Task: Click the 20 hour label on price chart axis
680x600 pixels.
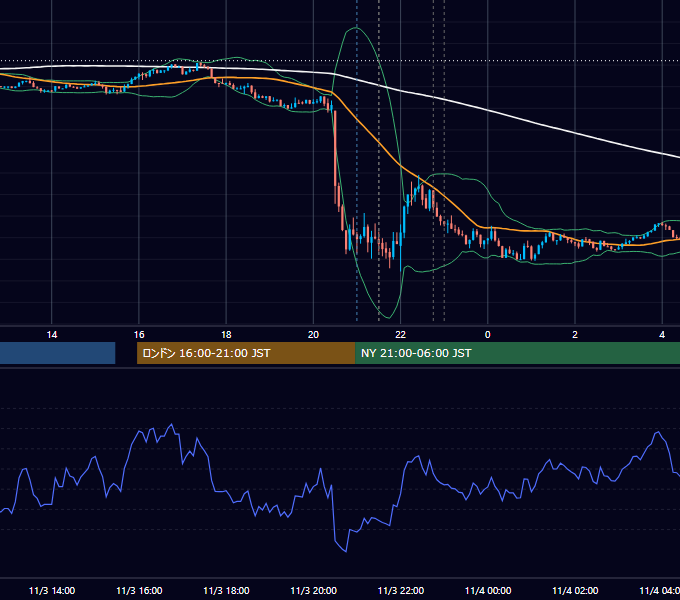Action: pyautogui.click(x=313, y=335)
